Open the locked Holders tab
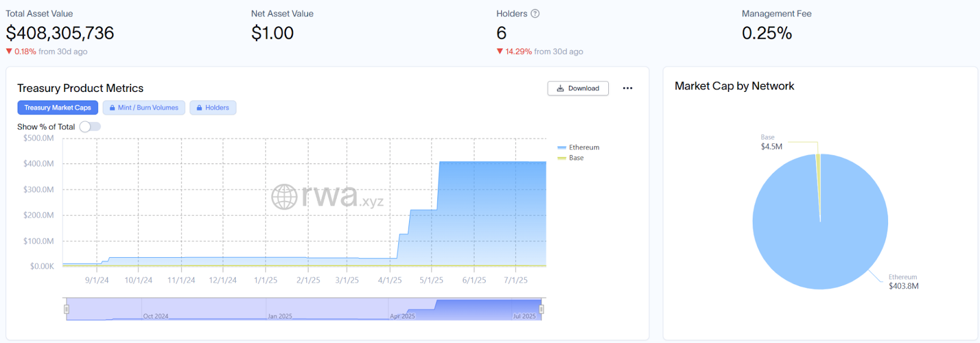Image resolution: width=980 pixels, height=343 pixels. click(213, 108)
